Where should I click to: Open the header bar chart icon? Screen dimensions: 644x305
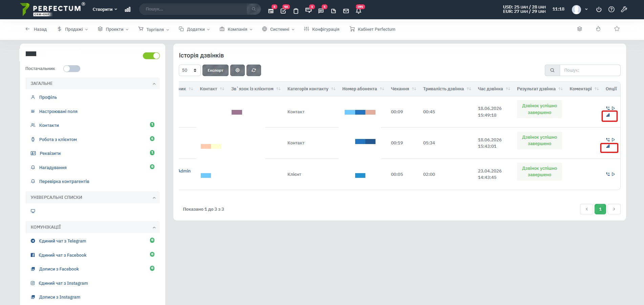click(x=128, y=9)
